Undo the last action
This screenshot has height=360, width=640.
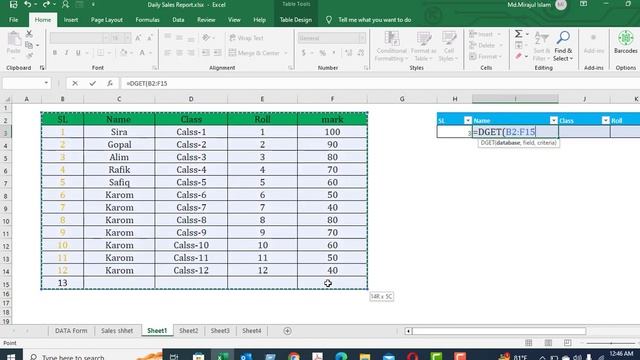[27, 4]
